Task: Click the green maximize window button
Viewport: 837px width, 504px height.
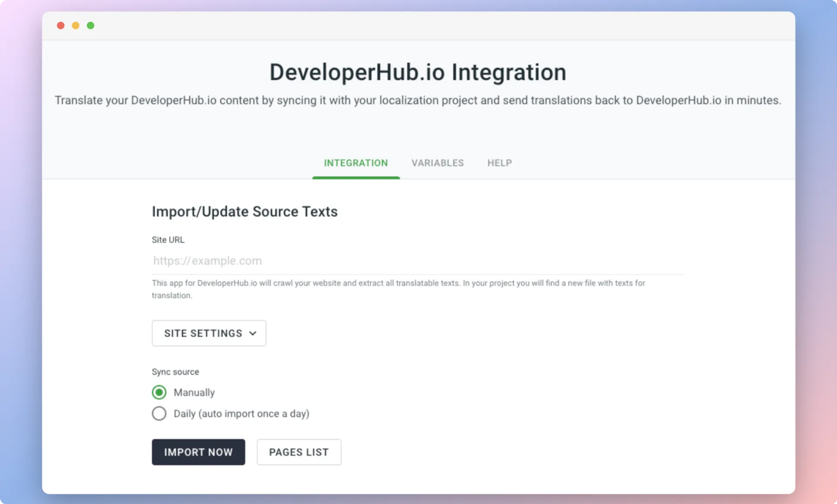Action: 90,25
